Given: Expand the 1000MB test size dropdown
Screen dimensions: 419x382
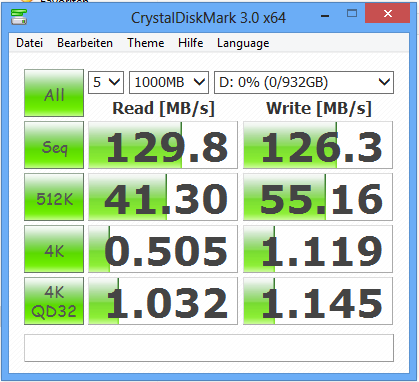Looking at the screenshot, I should coord(169,82).
